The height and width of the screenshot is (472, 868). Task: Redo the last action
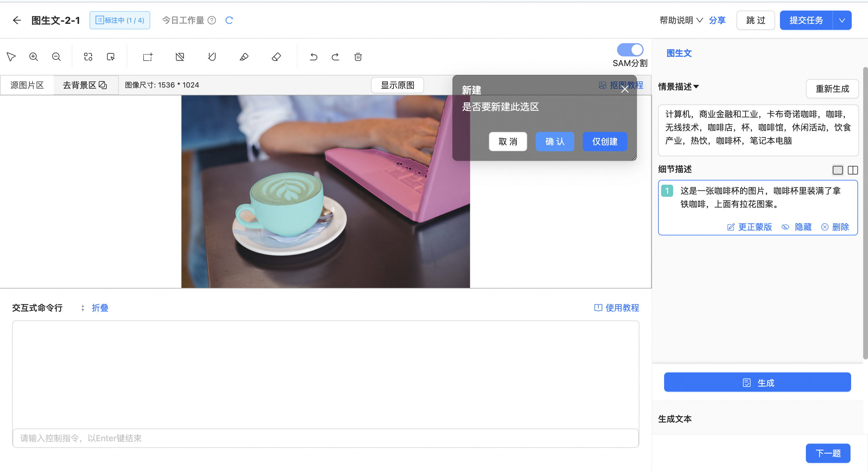[335, 57]
